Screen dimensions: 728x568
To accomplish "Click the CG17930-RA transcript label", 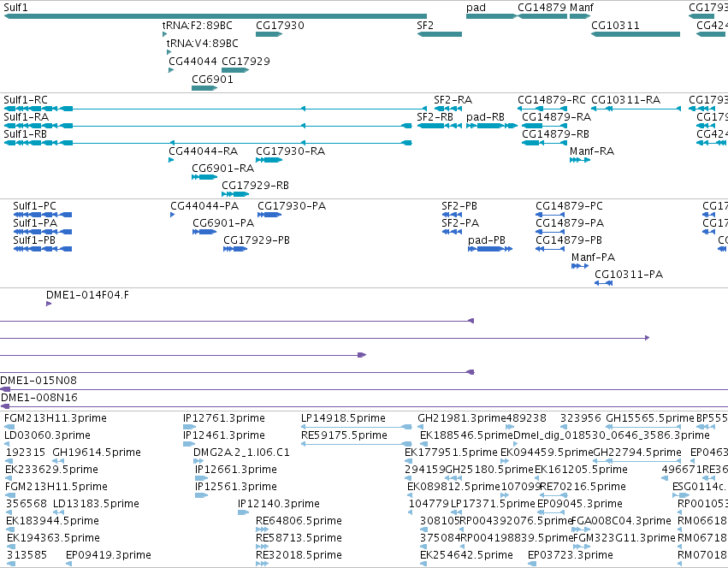I will [x=291, y=151].
